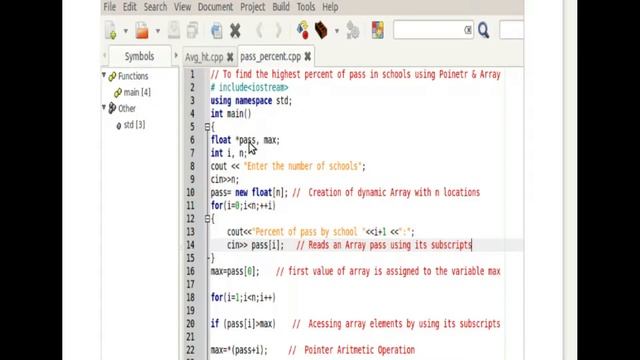Click line number 22 in the margin
The image size is (640, 360).
(x=190, y=350)
